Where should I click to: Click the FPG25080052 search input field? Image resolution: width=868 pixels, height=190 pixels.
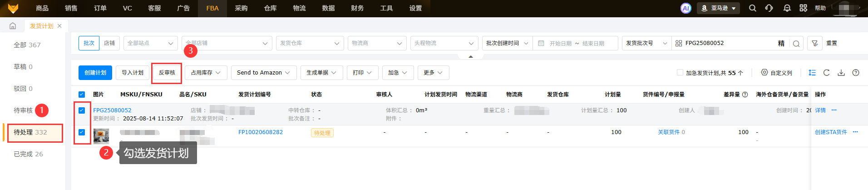coord(729,43)
